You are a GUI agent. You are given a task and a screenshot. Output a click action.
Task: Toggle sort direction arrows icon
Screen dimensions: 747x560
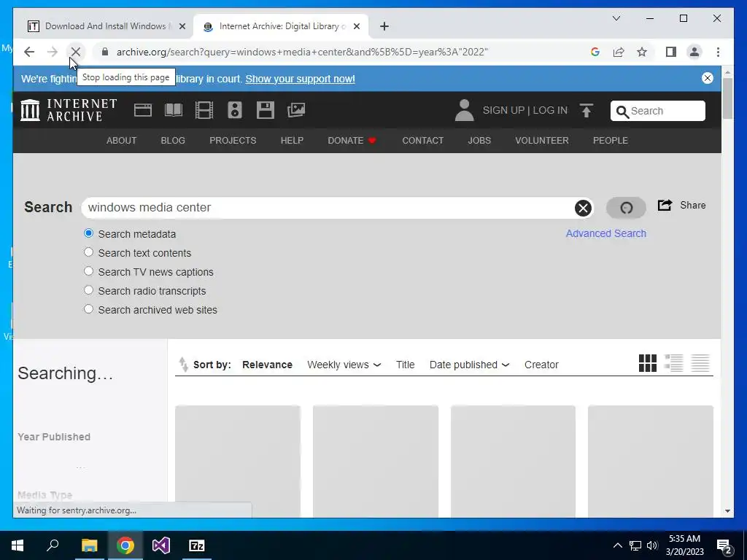click(x=183, y=365)
